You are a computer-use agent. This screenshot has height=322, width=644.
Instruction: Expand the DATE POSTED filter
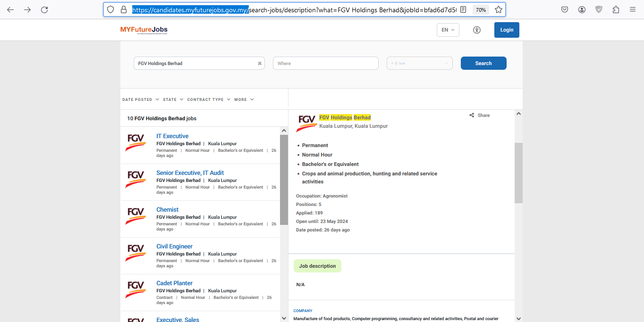pos(140,99)
